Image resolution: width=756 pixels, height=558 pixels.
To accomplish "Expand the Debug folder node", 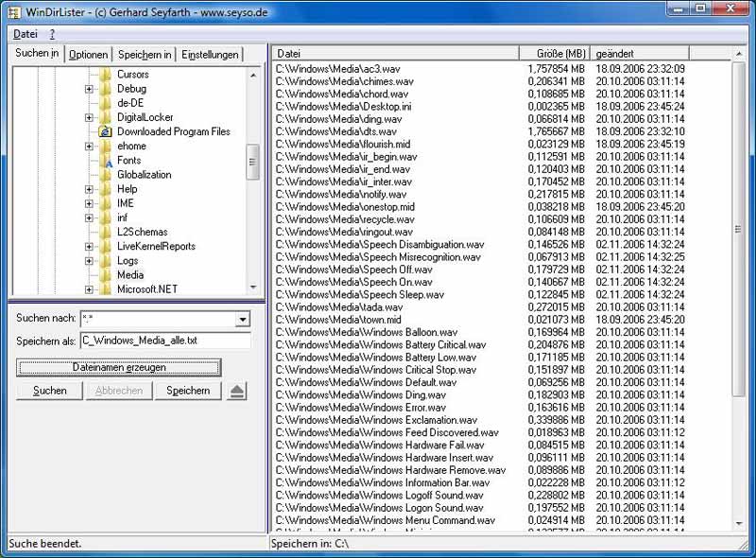I will pyautogui.click(x=89, y=89).
